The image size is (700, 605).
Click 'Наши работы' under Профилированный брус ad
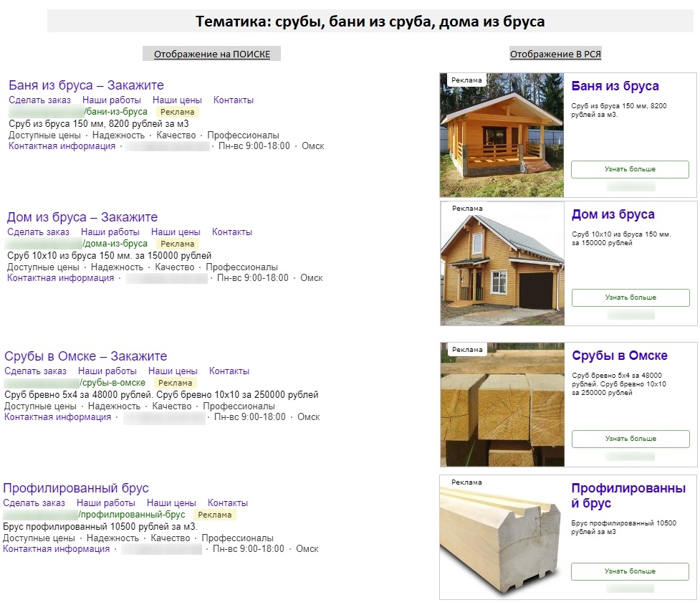tap(106, 502)
